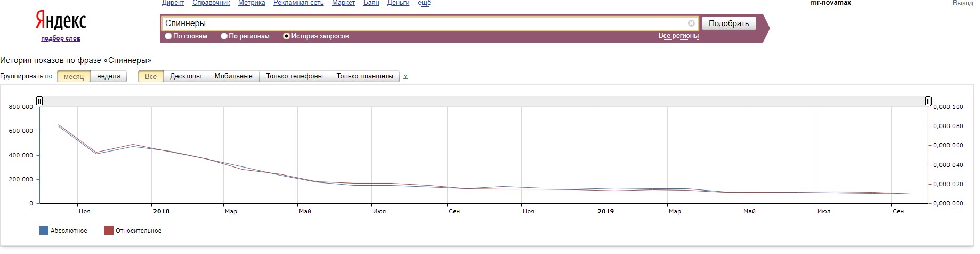Open the 'Рекламная сеть' link

298,3
